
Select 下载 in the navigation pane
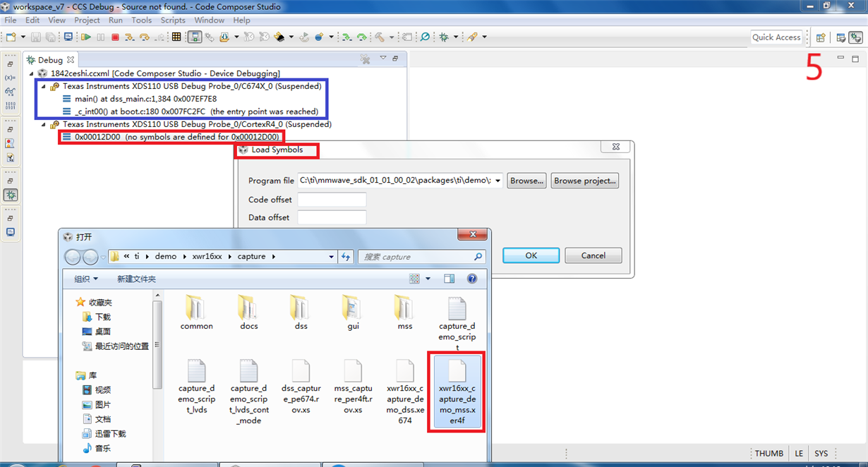point(102,317)
